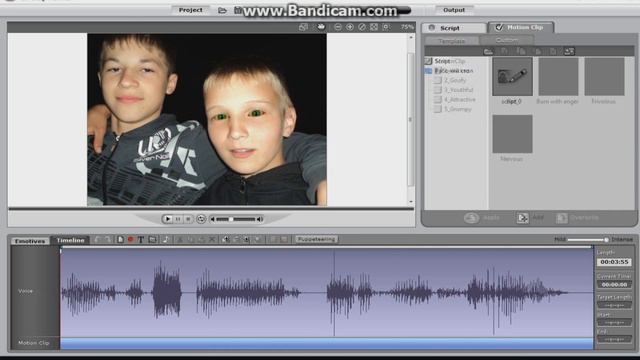Screen dimensions: 640x360
Task: Click the preview window layout icon
Action: point(303,27)
